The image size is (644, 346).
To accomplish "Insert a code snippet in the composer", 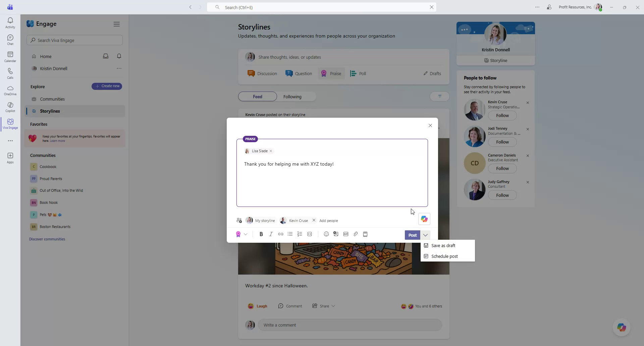I will pos(310,234).
